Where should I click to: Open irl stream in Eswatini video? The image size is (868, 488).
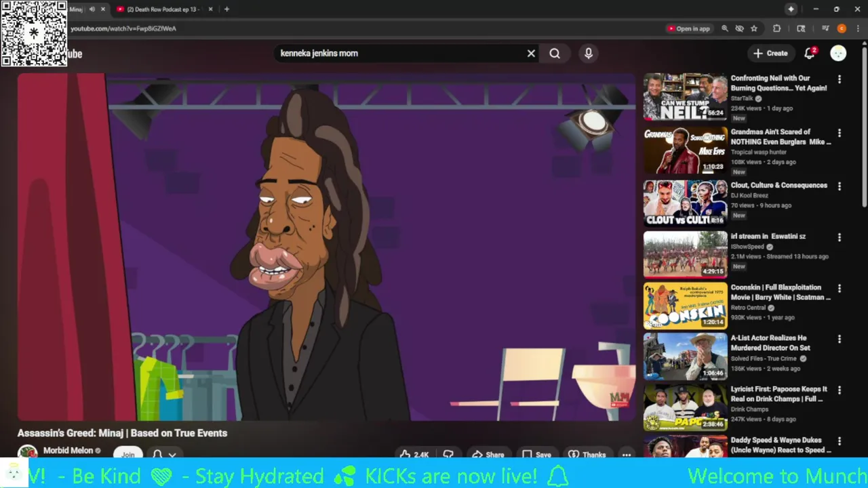click(x=768, y=237)
